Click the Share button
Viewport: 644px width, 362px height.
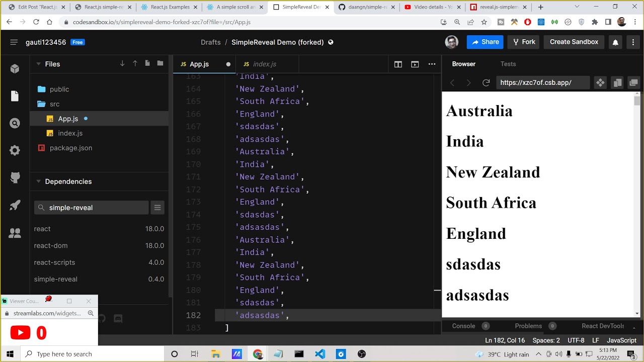point(485,42)
